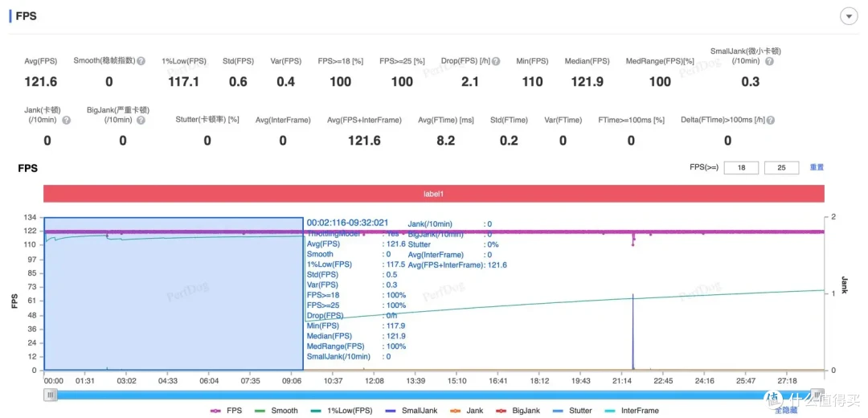The width and height of the screenshot is (868, 418).
Task: Select the red label1 bar
Action: pyautogui.click(x=434, y=194)
